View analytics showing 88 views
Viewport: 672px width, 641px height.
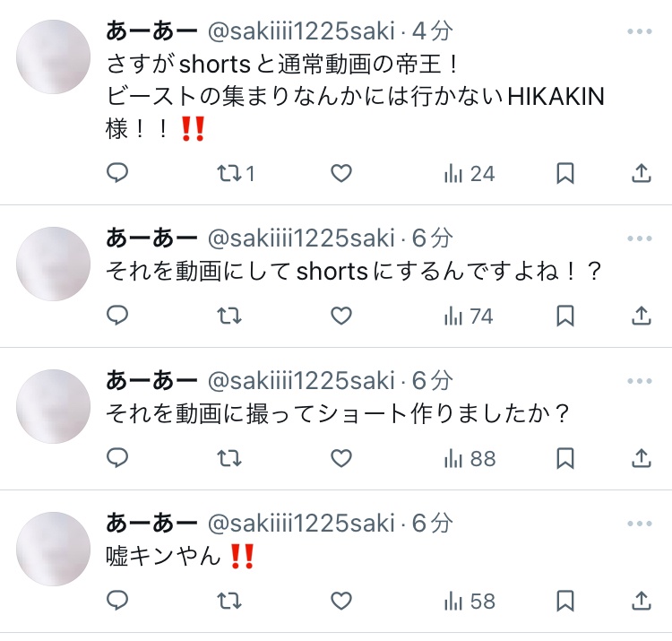[x=470, y=459]
